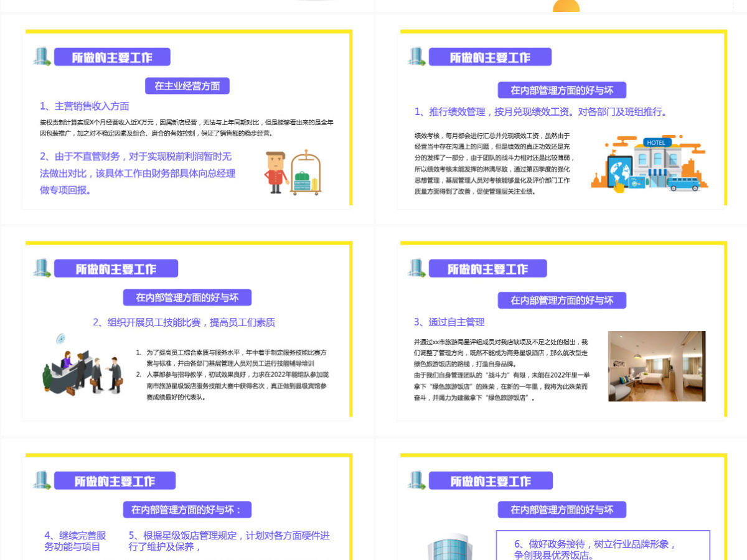The height and width of the screenshot is (560, 747).
Task: Click 在内部管理方面的好与坏 above 做好政务接待
Action: (562, 510)
